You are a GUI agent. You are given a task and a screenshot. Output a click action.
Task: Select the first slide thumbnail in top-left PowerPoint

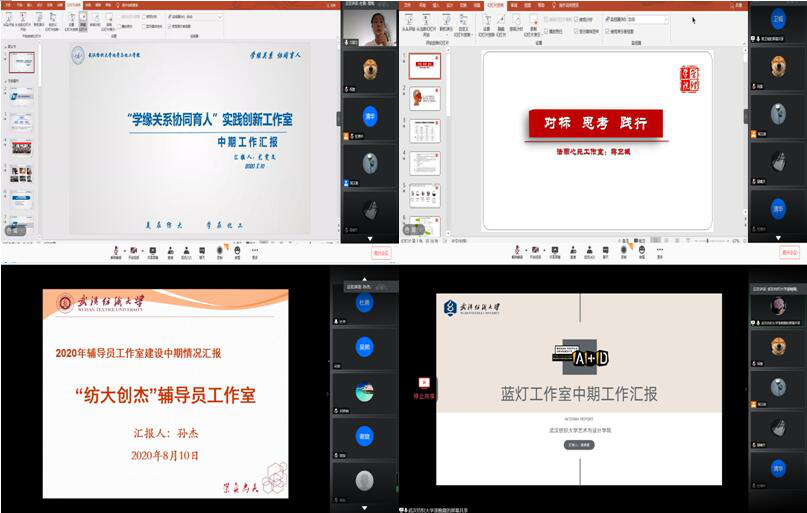tap(21, 63)
